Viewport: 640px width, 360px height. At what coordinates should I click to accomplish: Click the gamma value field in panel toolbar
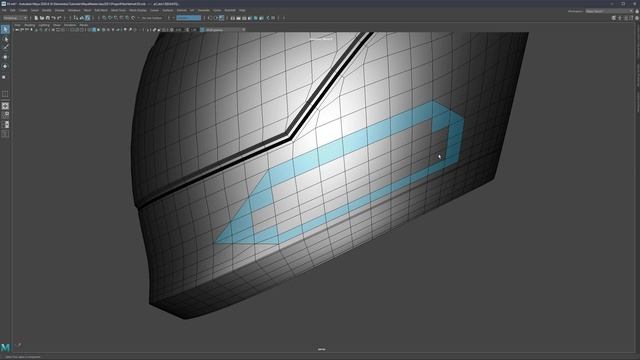click(194, 30)
